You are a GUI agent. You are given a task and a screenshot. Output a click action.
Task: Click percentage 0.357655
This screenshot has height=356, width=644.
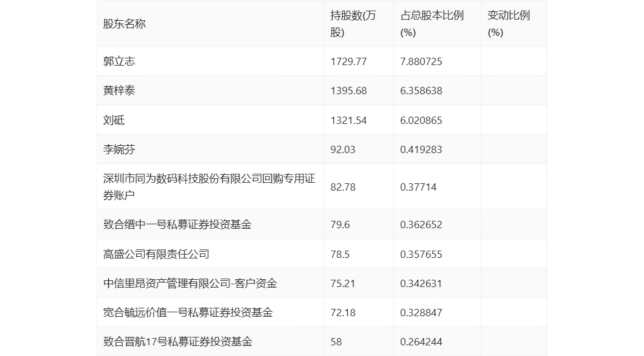[x=421, y=254]
